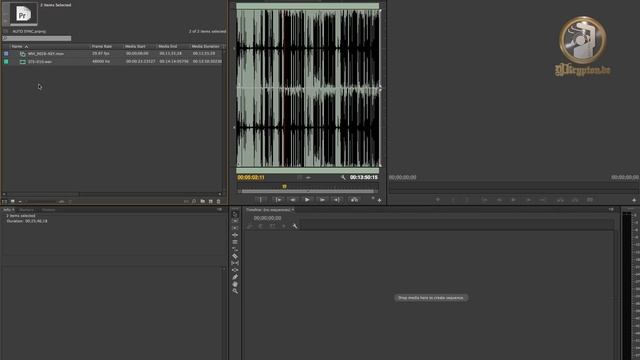Click the trash Clear icon in Project panel
Image resolution: width=640 pixels, height=360 pixels.
point(218,201)
